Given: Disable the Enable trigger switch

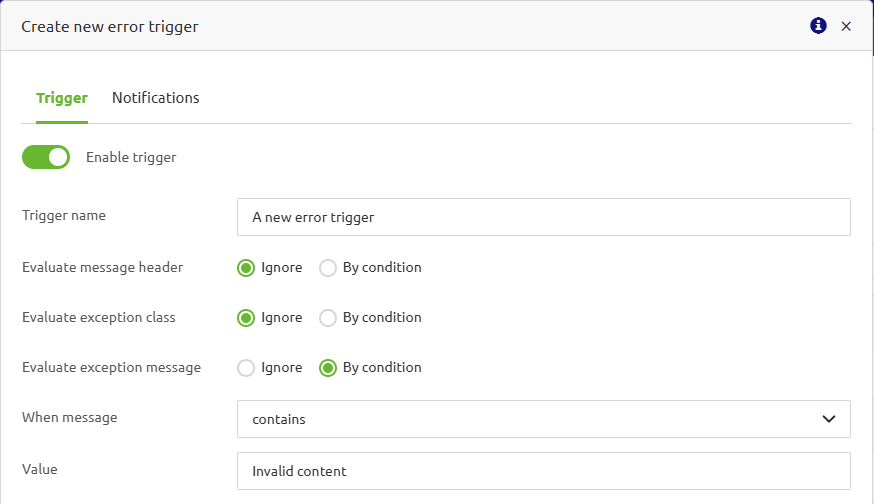Looking at the screenshot, I should [46, 157].
